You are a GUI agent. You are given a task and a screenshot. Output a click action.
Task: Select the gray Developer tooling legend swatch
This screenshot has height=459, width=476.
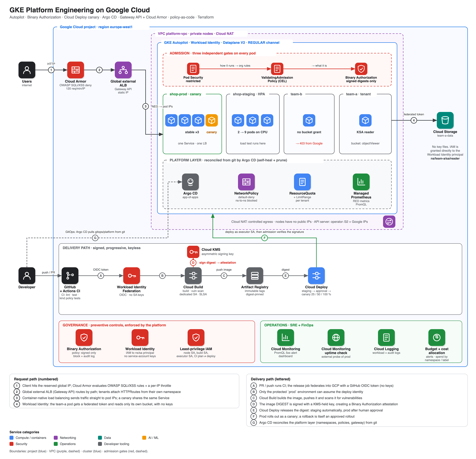pos(100,444)
